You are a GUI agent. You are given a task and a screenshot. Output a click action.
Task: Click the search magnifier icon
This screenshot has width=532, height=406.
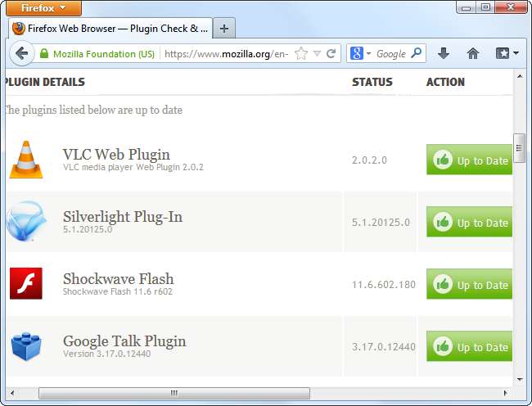click(417, 52)
